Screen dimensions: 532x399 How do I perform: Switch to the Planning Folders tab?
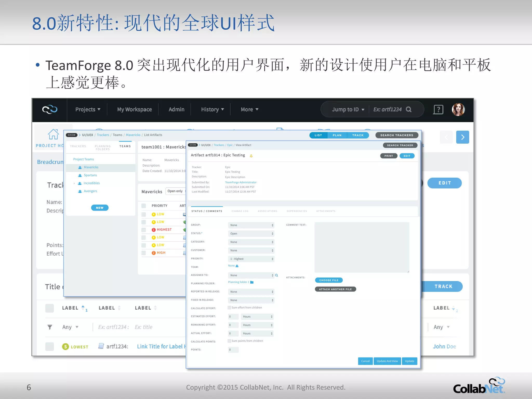[103, 148]
